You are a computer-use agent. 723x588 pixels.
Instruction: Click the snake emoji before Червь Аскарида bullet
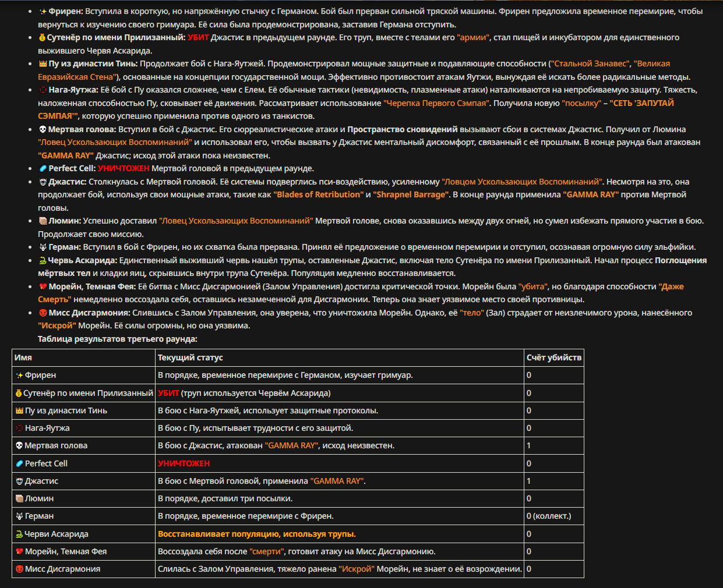click(x=42, y=260)
